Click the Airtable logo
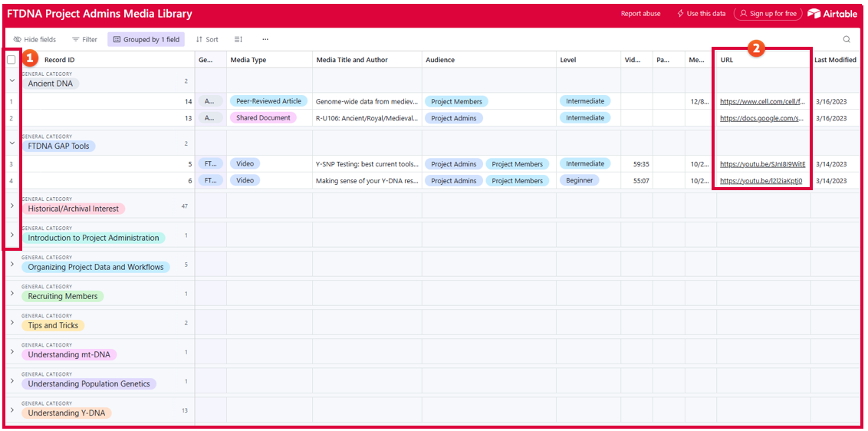 [833, 14]
